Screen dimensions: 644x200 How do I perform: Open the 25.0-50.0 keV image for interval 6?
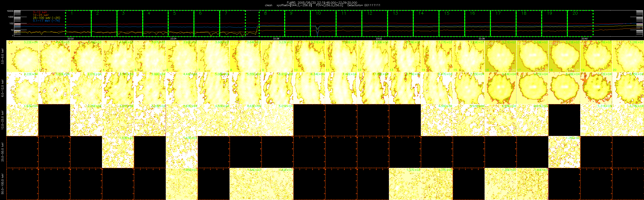tap(182, 152)
